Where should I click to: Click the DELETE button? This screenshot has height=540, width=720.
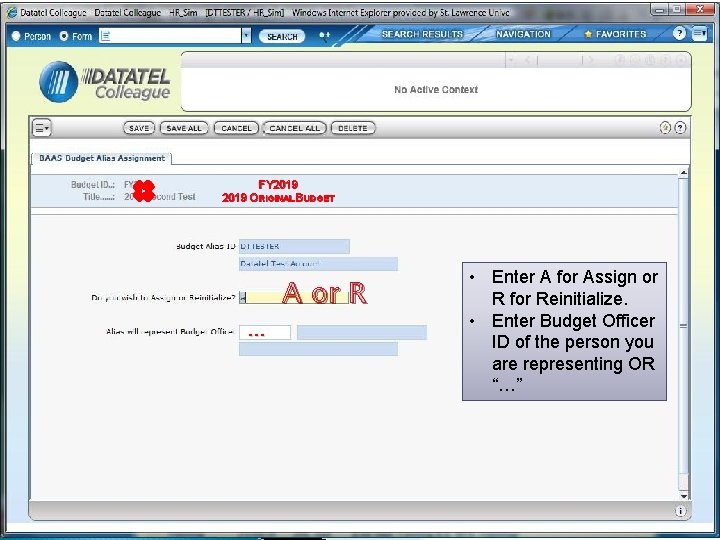coord(353,128)
